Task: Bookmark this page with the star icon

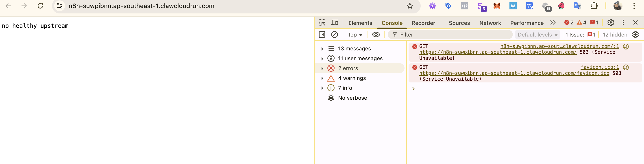Action: [x=410, y=6]
